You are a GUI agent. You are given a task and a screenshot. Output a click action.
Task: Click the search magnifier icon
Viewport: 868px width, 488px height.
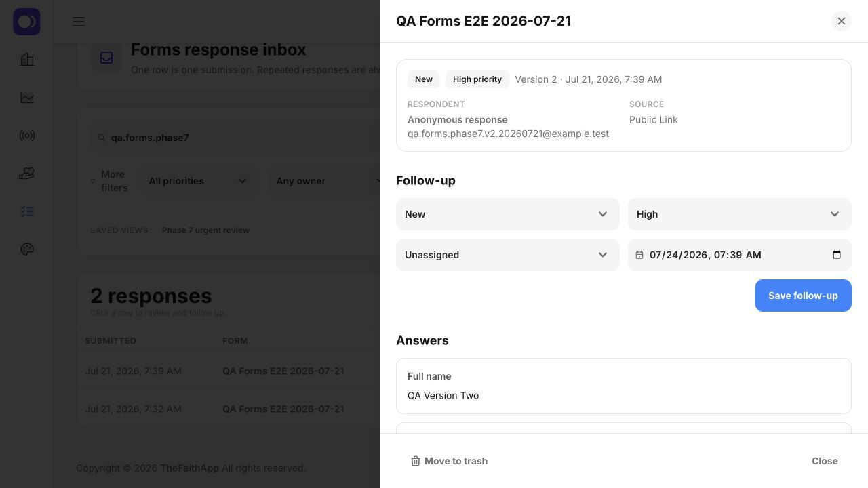pos(102,138)
